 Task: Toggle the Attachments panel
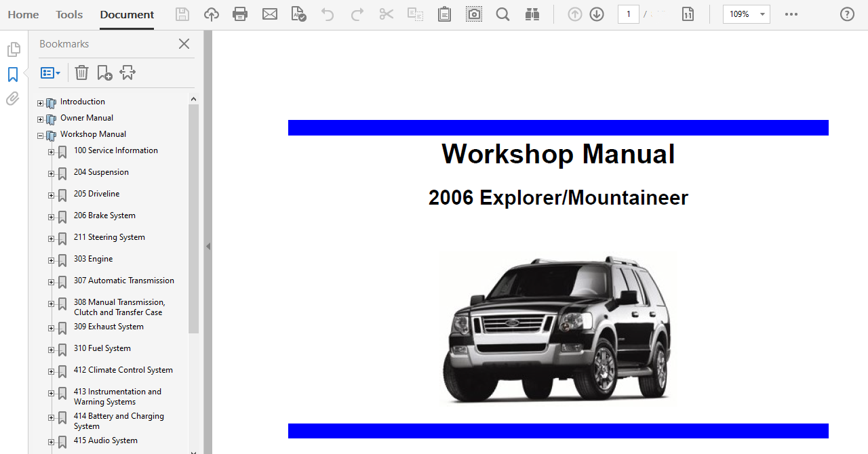tap(12, 98)
